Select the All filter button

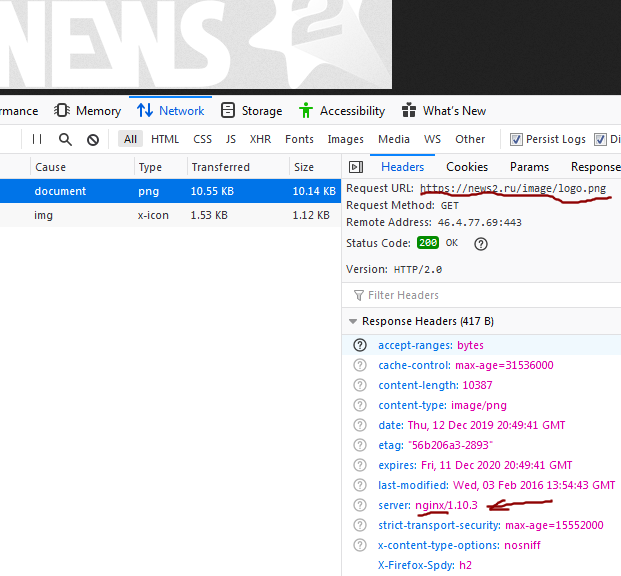click(x=130, y=139)
